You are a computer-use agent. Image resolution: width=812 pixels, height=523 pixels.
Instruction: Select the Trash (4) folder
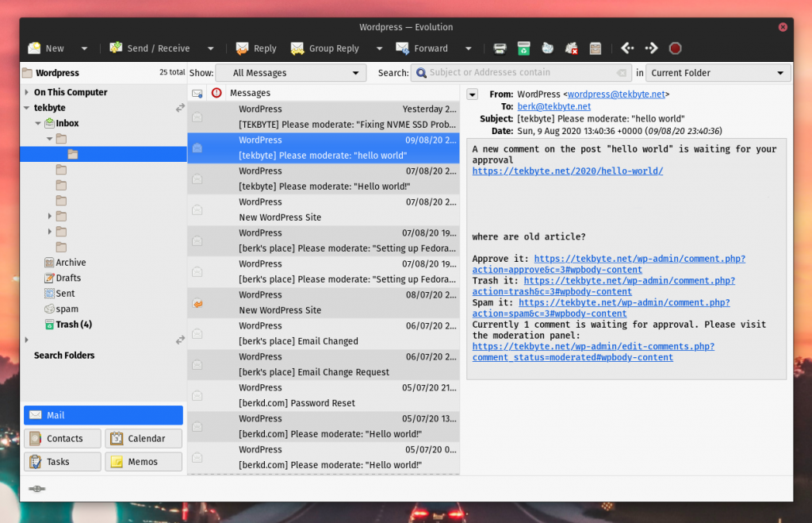point(73,325)
